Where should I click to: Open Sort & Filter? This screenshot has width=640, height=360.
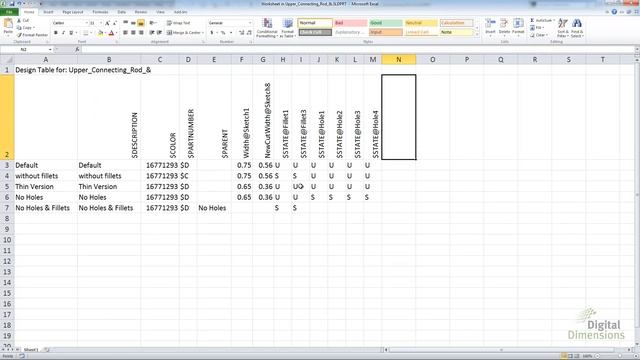(563, 28)
